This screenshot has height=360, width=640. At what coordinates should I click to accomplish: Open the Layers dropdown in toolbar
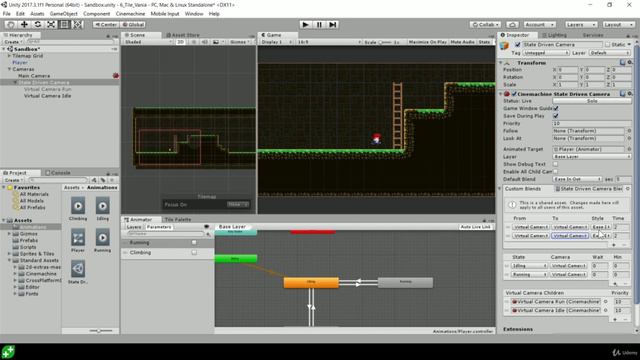(581, 24)
